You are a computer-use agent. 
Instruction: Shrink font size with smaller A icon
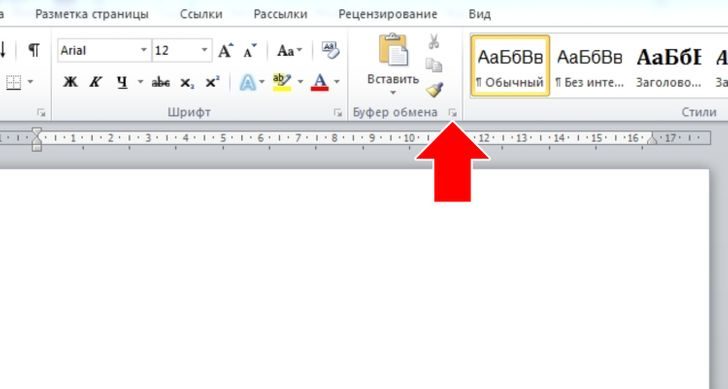(x=250, y=51)
